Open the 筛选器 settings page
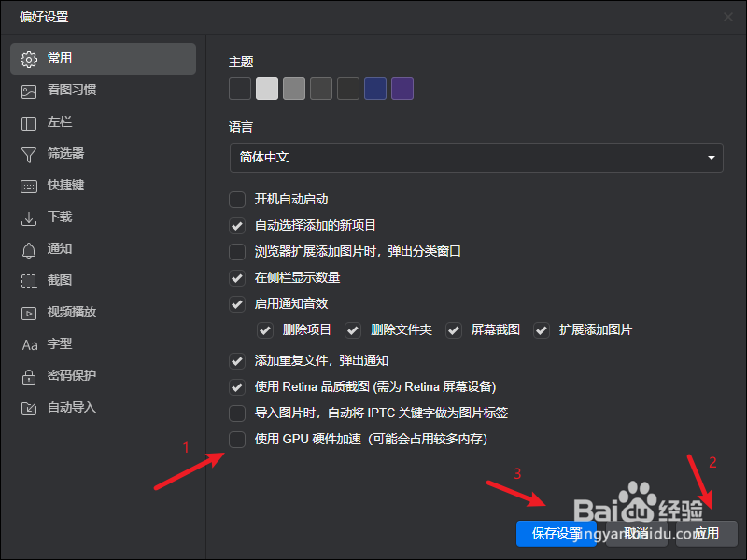The image size is (747, 560). pyautogui.click(x=103, y=154)
